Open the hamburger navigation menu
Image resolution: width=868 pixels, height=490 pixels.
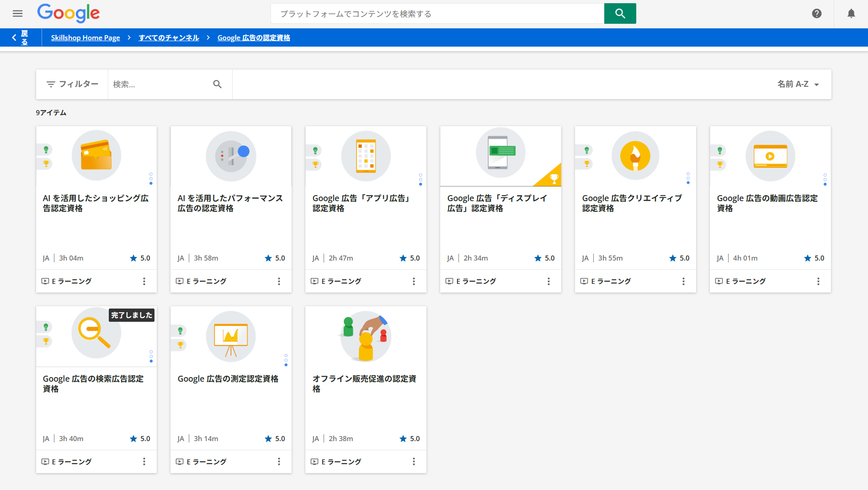pyautogui.click(x=18, y=14)
